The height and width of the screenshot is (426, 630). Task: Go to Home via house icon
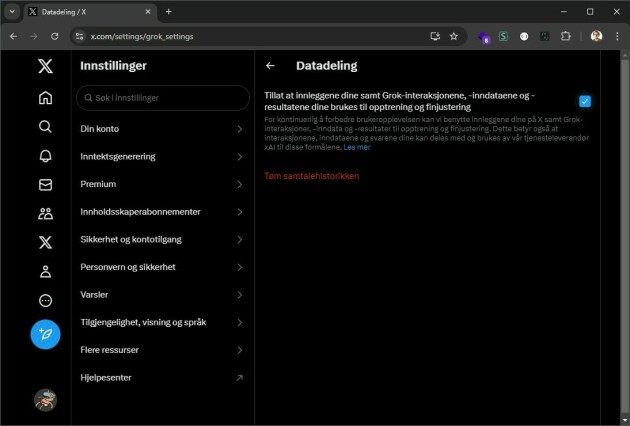pos(45,98)
